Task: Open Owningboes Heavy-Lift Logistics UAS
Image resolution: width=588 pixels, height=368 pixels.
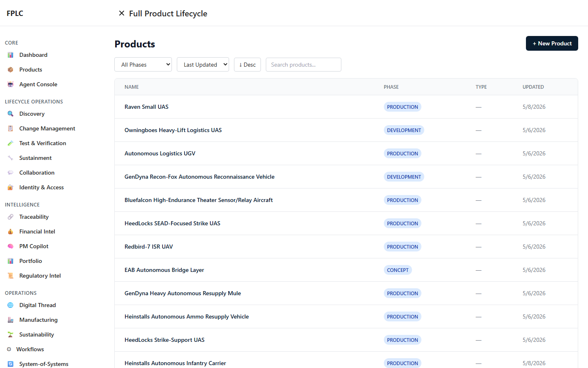Action: click(173, 130)
